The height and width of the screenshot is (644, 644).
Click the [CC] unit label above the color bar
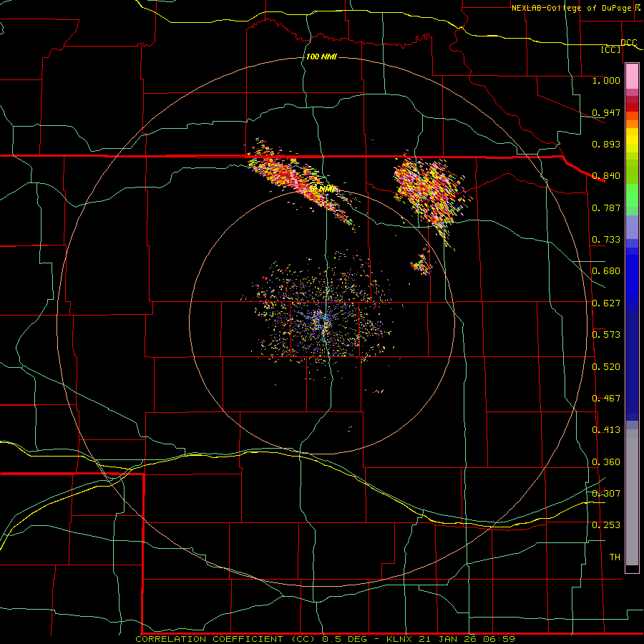point(611,49)
